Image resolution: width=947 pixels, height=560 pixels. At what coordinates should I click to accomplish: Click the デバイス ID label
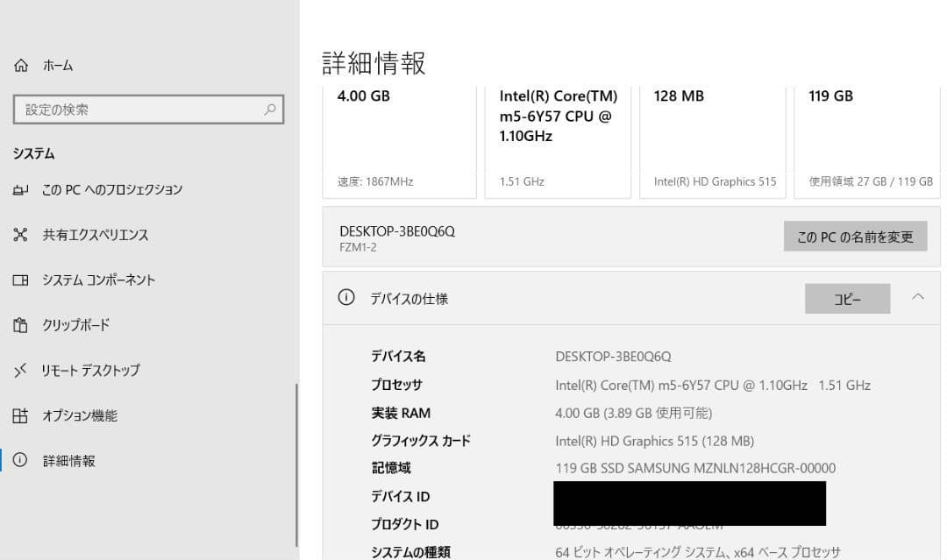click(401, 497)
